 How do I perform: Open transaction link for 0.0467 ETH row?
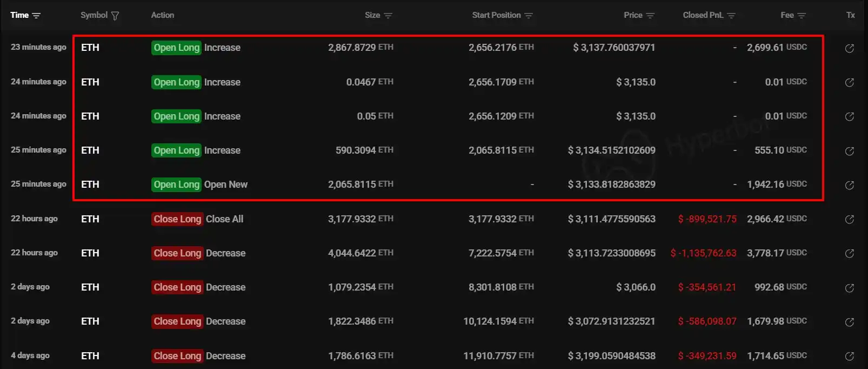(849, 82)
